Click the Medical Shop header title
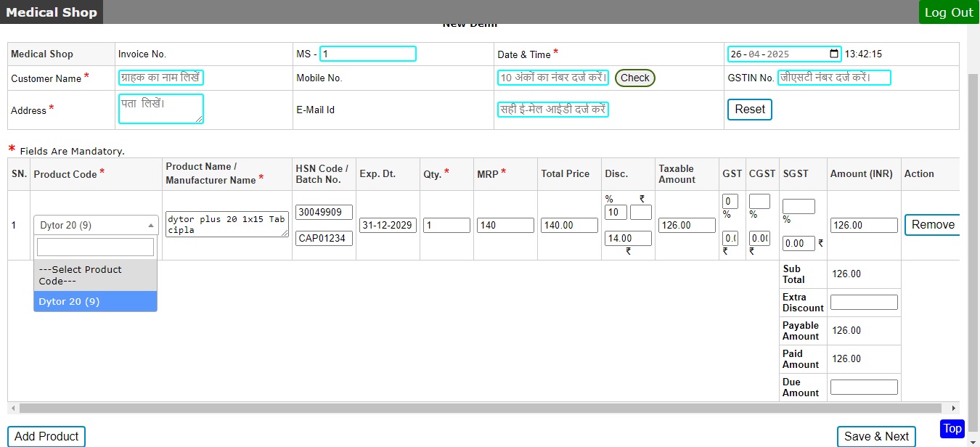The image size is (980, 447). pos(52,12)
